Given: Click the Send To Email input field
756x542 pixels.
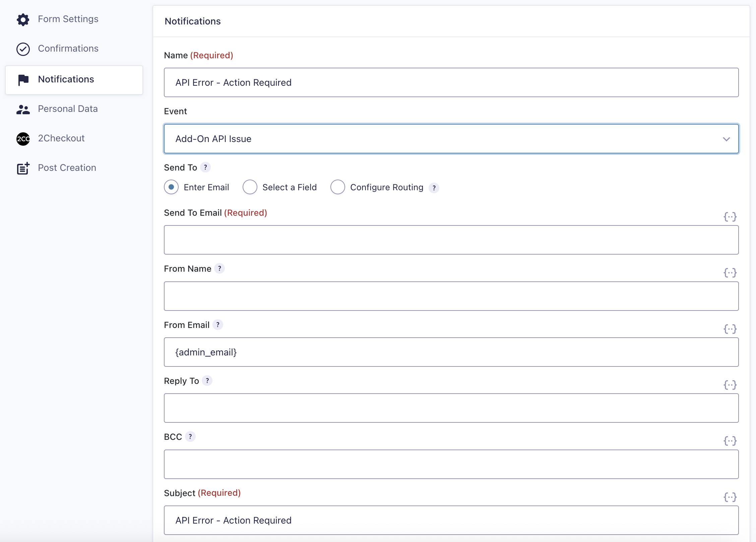Looking at the screenshot, I should 451,240.
